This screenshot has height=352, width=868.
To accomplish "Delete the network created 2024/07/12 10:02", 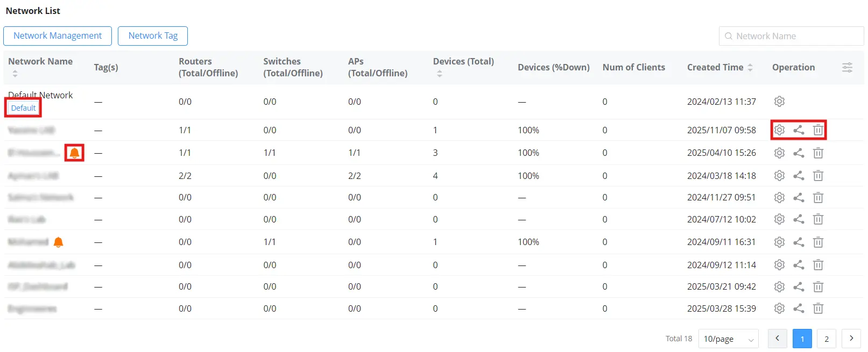I will (818, 219).
